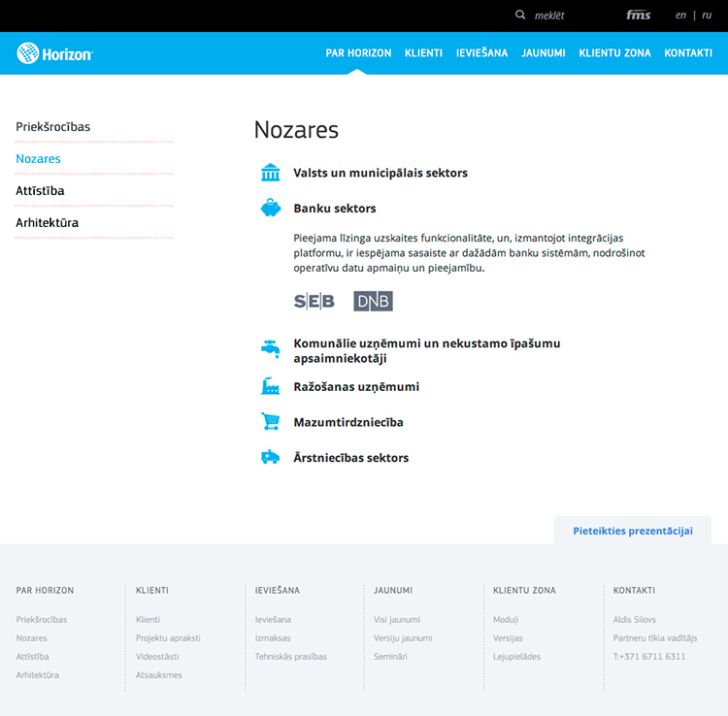The image size is (728, 716).
Task: Open PAR HORIZON main menu item
Action: point(358,53)
